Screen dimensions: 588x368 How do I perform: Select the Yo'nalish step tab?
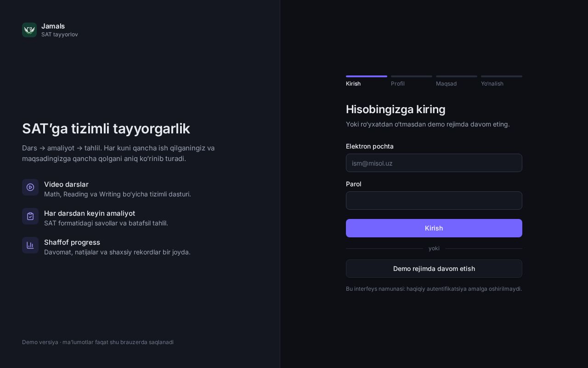(x=502, y=81)
